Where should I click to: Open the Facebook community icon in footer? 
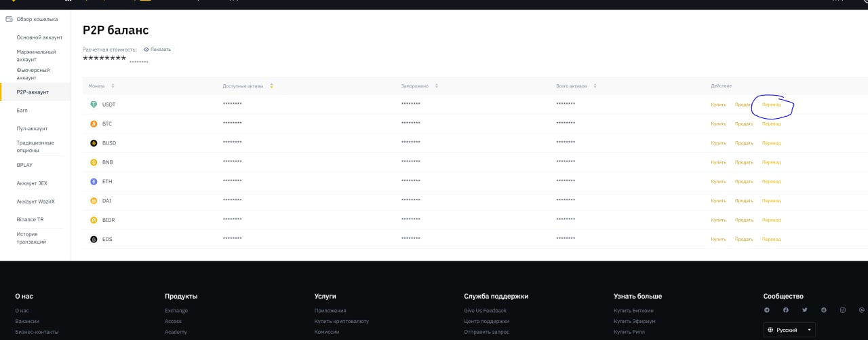786,310
